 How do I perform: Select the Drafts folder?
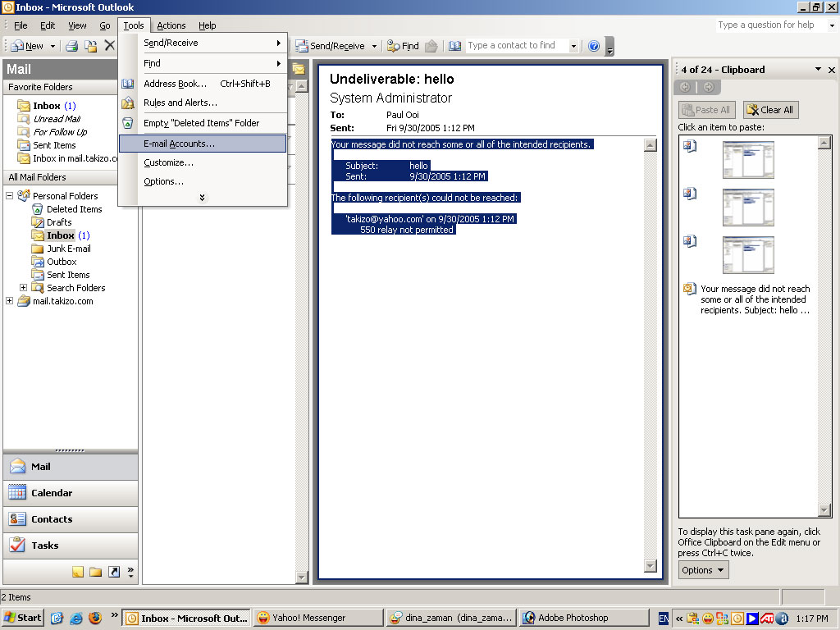52,222
